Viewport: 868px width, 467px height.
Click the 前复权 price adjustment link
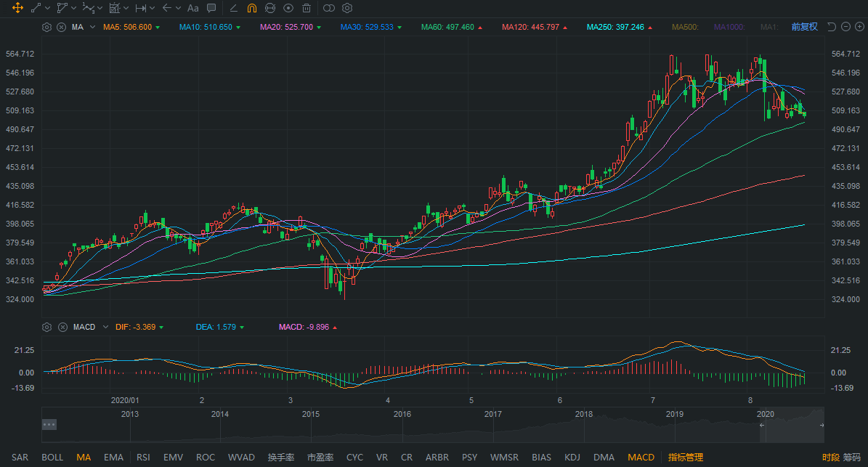(x=804, y=27)
